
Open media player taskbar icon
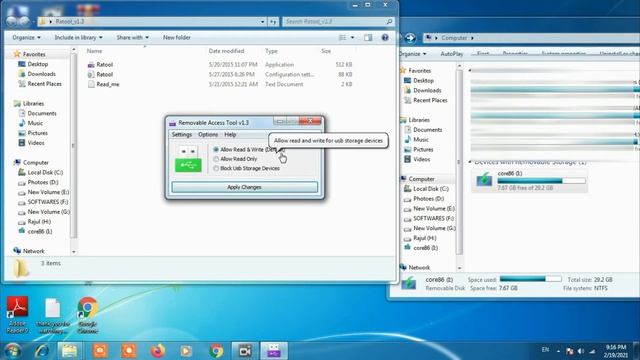pos(186,351)
